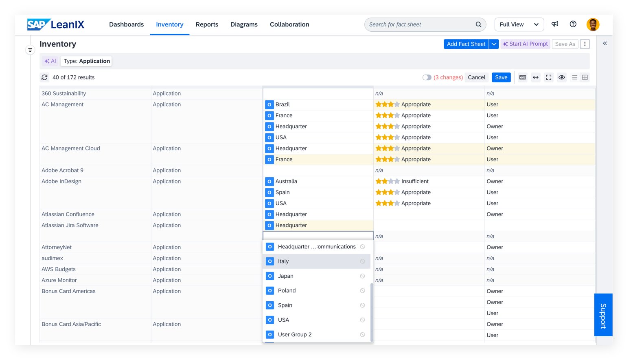Click the Adobe Acrobat 9 row name
Screen dimensions: 631x364
(62, 171)
